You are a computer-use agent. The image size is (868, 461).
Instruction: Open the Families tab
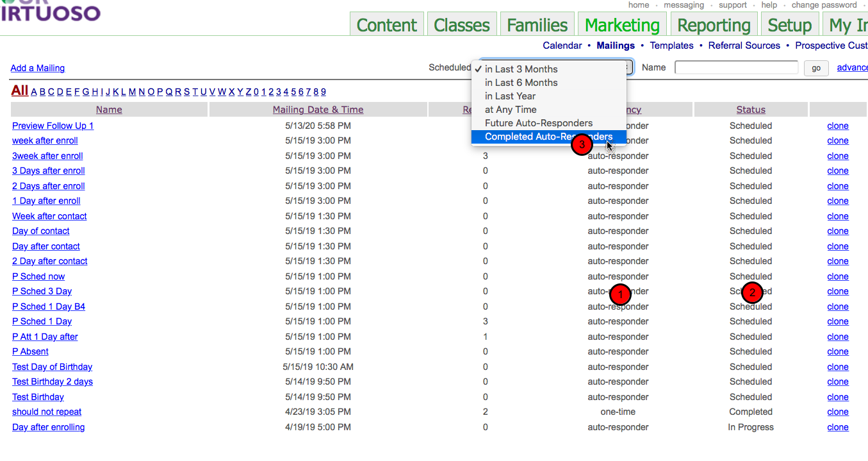[x=537, y=25]
